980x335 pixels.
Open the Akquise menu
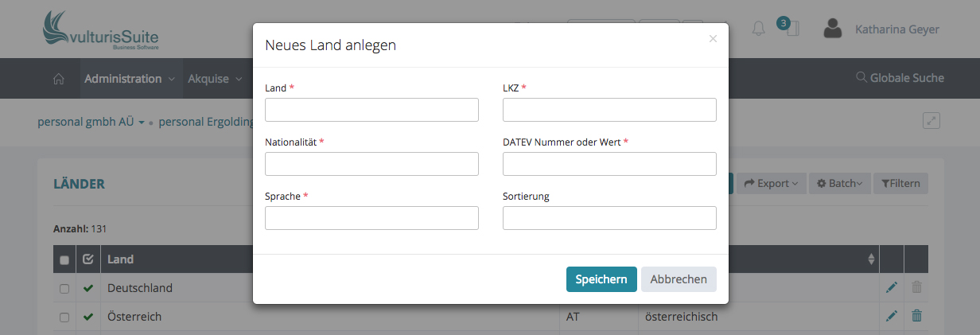[x=214, y=79]
